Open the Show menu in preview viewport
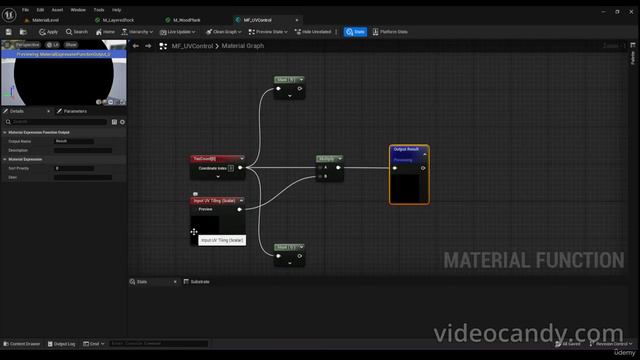 71,44
